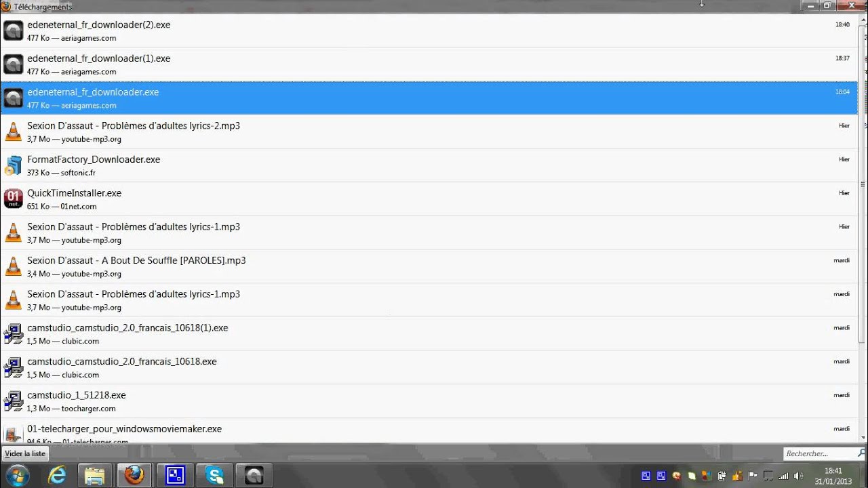Launch Internet Explorer from the taskbar
This screenshot has height=488, width=868.
(x=58, y=475)
